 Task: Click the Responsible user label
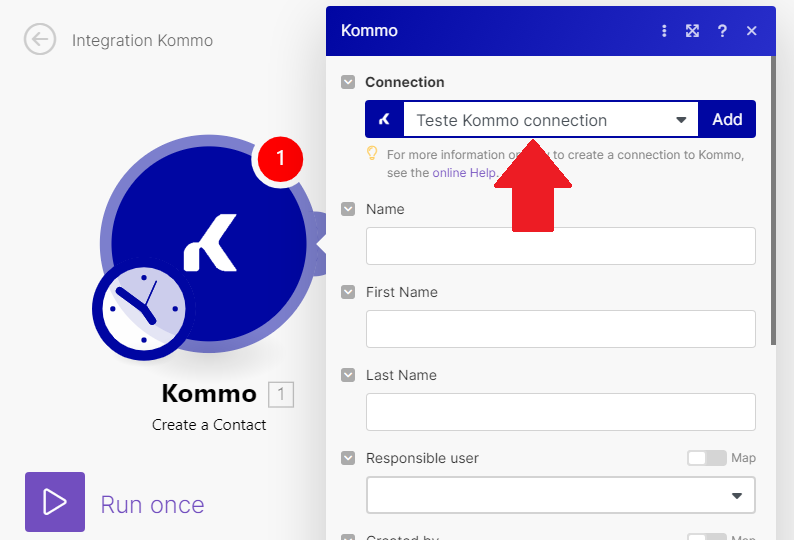(x=422, y=458)
